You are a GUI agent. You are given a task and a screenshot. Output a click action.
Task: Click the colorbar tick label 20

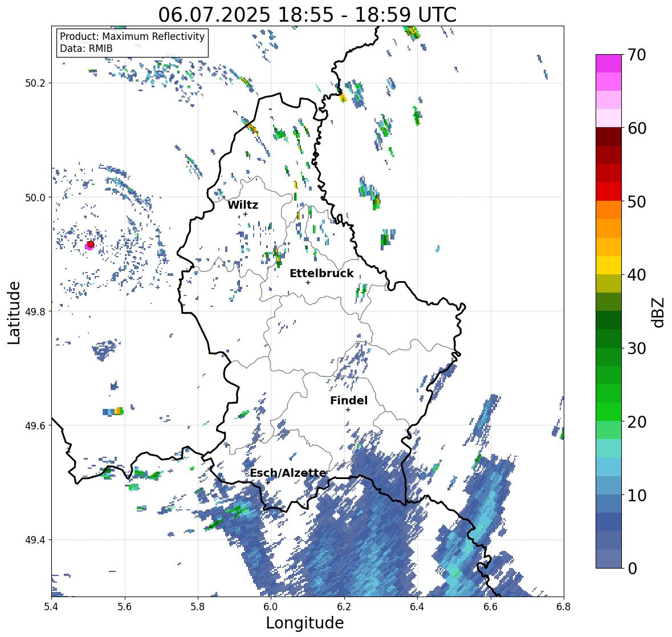637,422
